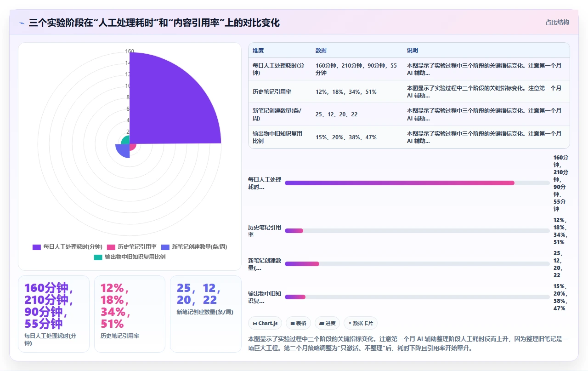Open the pink 12%, 18%, 34%, 51% data card

[x=130, y=314]
